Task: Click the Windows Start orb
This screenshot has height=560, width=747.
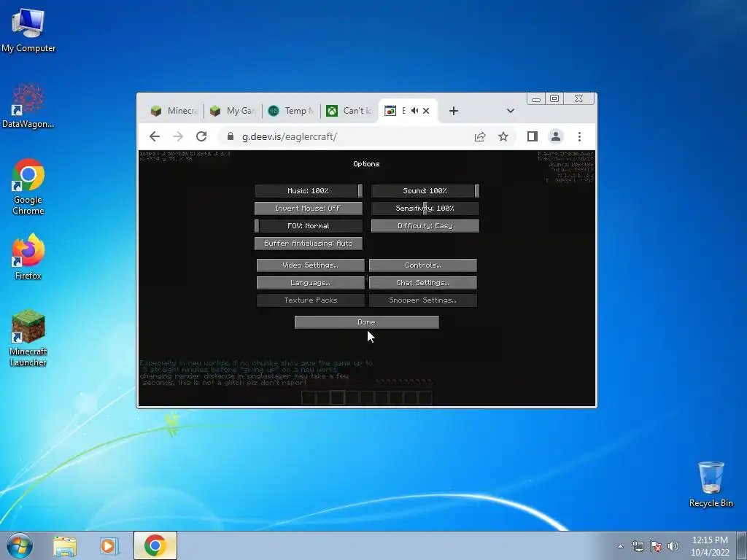Action: [20, 545]
